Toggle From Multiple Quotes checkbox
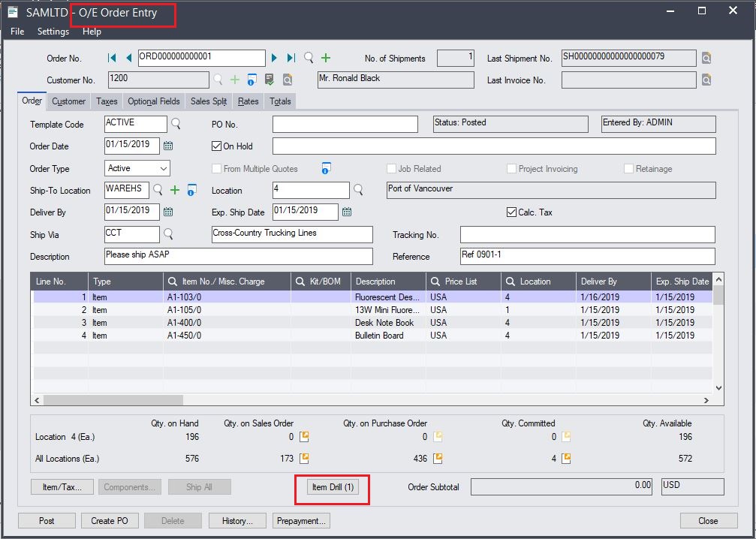 click(x=216, y=169)
